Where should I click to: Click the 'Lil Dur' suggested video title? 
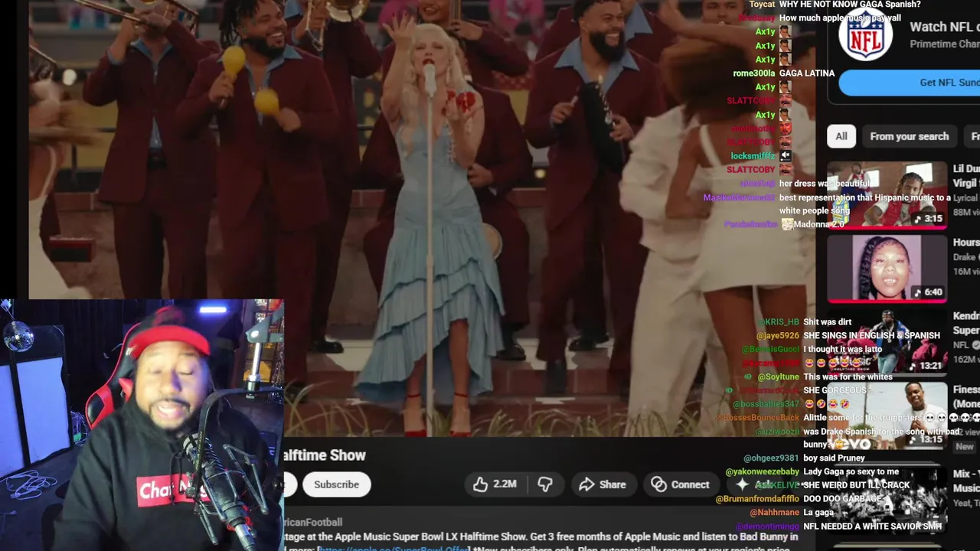966,169
